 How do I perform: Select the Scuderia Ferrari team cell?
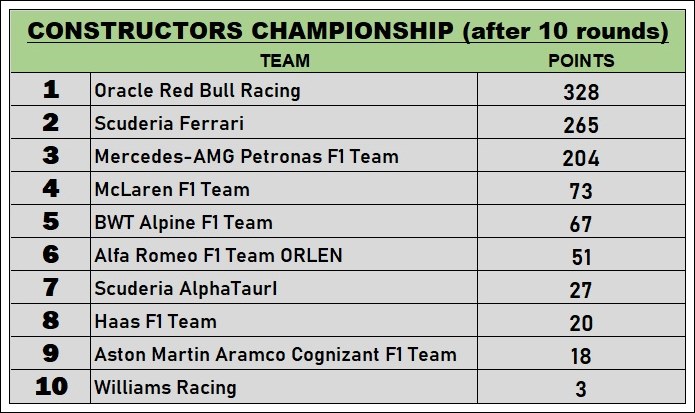(169, 124)
